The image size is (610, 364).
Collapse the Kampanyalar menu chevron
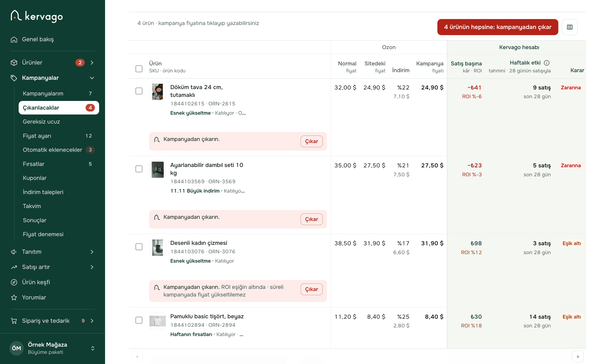tap(92, 78)
